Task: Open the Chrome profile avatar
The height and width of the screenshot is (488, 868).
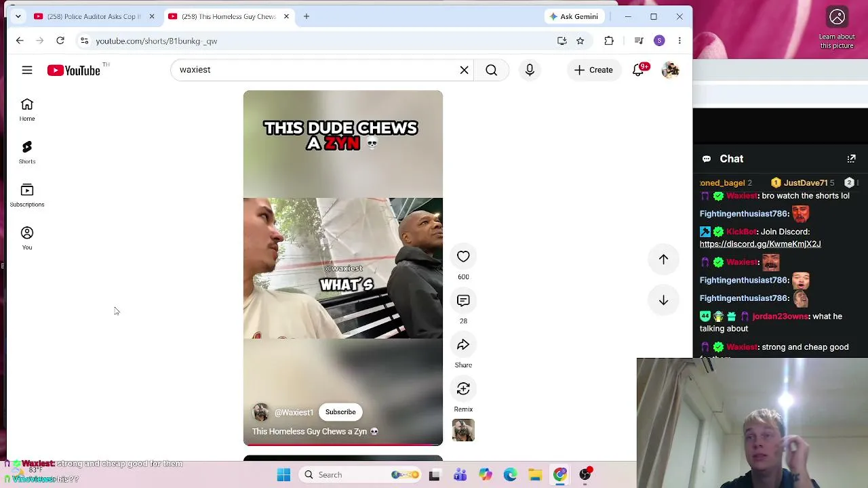Action: pos(659,41)
